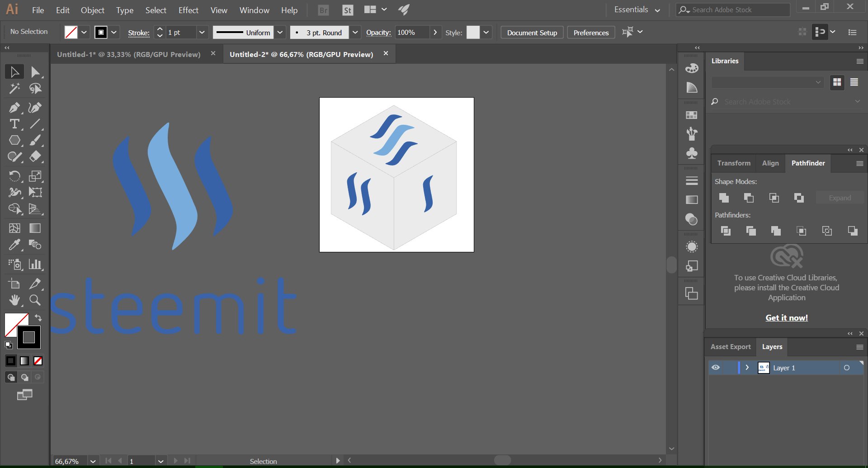Switch to the Asset Export tab

coord(731,347)
